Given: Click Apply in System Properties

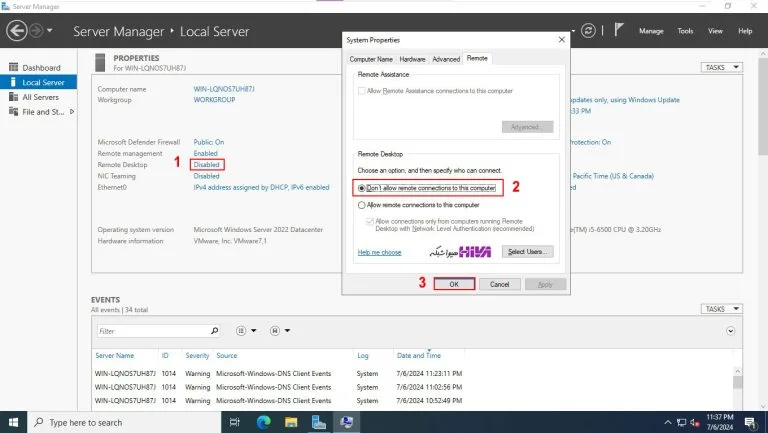Looking at the screenshot, I should pos(545,284).
